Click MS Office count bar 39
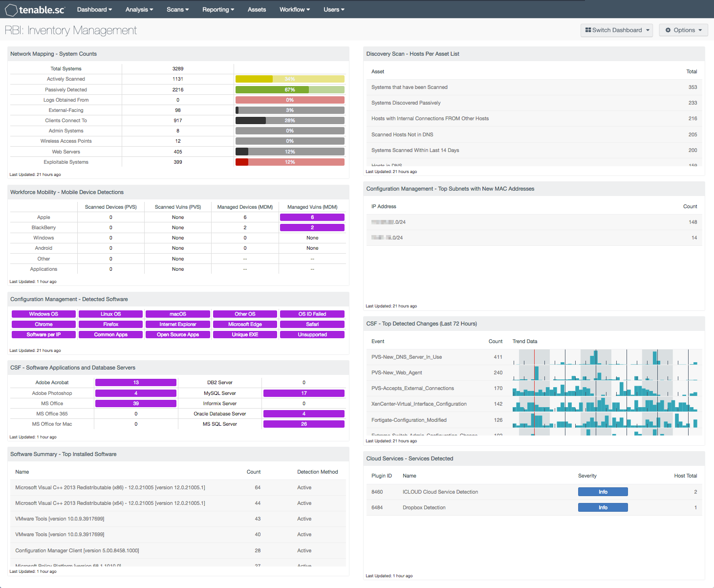This screenshot has height=588, width=714. tap(136, 403)
